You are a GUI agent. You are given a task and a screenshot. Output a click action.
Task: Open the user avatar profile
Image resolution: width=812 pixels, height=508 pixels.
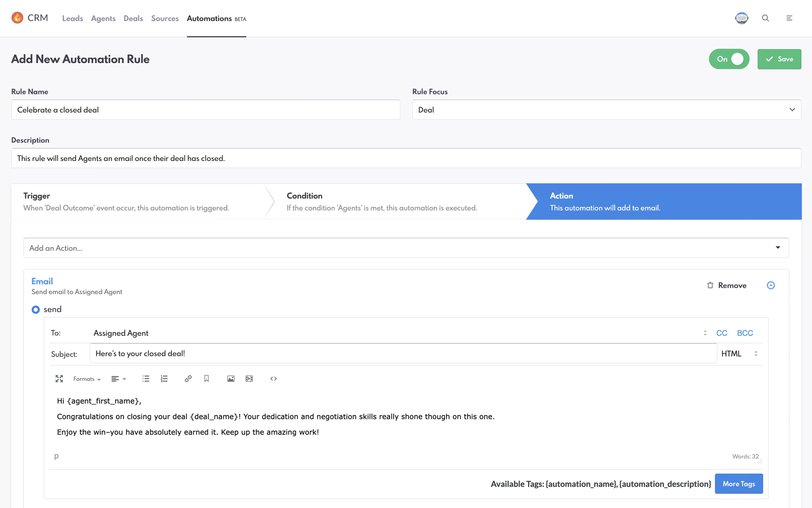tap(742, 18)
